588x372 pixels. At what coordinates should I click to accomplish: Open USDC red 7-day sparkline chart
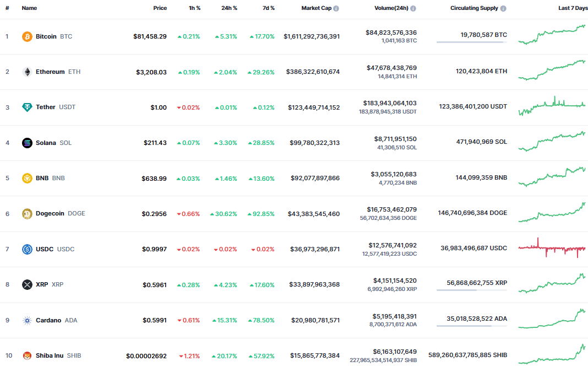click(552, 248)
